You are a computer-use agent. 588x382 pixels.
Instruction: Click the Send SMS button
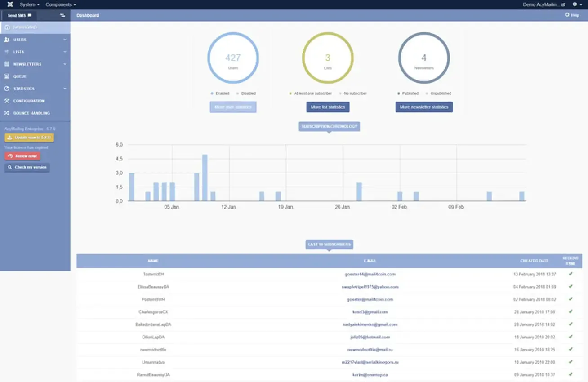click(x=19, y=15)
